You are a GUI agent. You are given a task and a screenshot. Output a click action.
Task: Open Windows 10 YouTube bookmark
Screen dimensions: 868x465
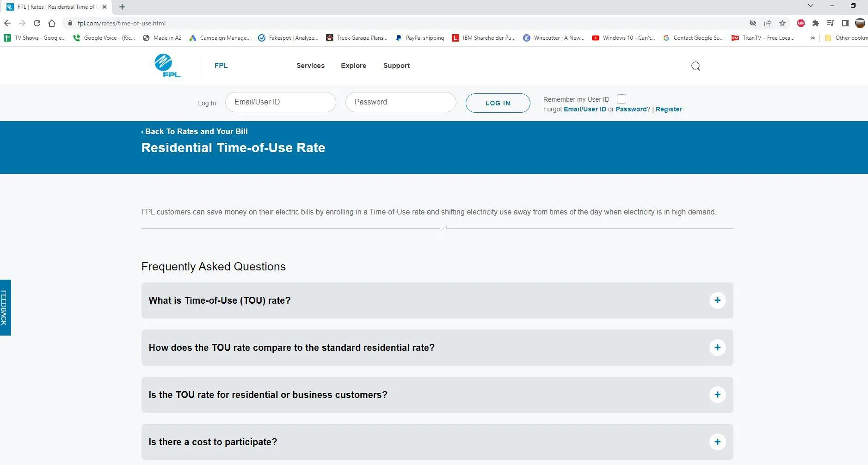click(624, 38)
